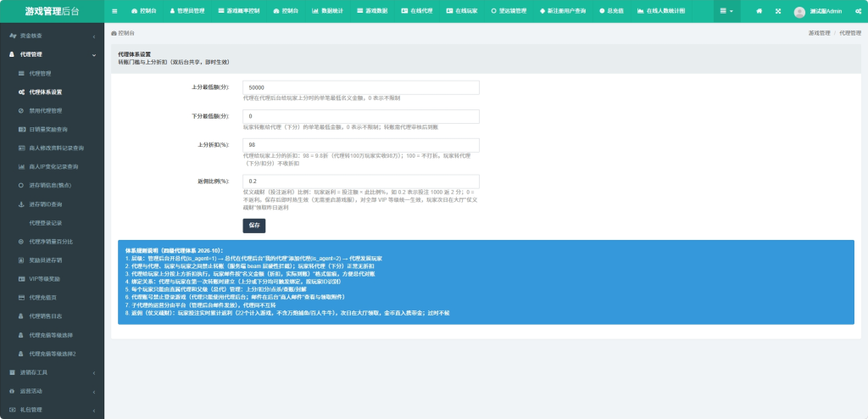The width and height of the screenshot is (868, 419).
Task: Focus the 返佣比例(%) input field
Action: 361,182
